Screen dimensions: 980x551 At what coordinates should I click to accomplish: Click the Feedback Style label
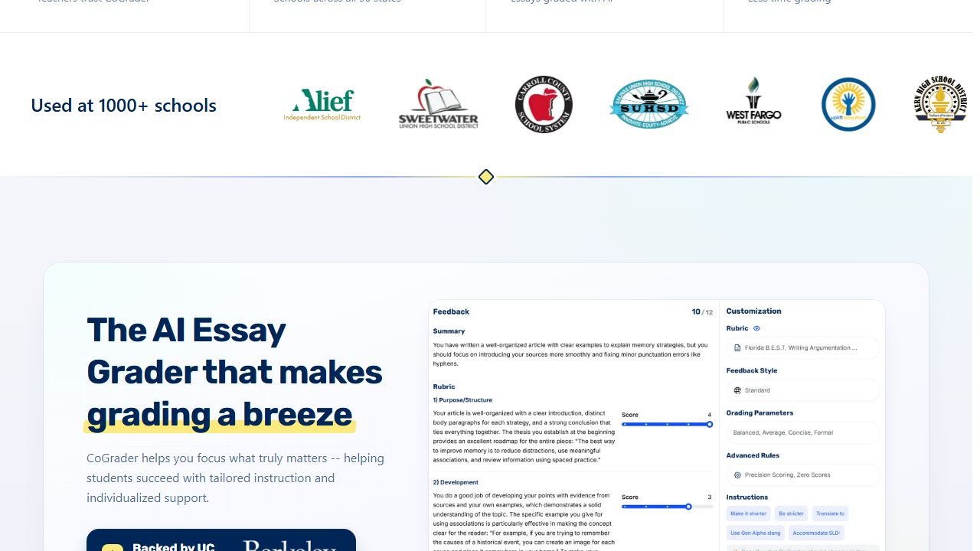point(752,370)
